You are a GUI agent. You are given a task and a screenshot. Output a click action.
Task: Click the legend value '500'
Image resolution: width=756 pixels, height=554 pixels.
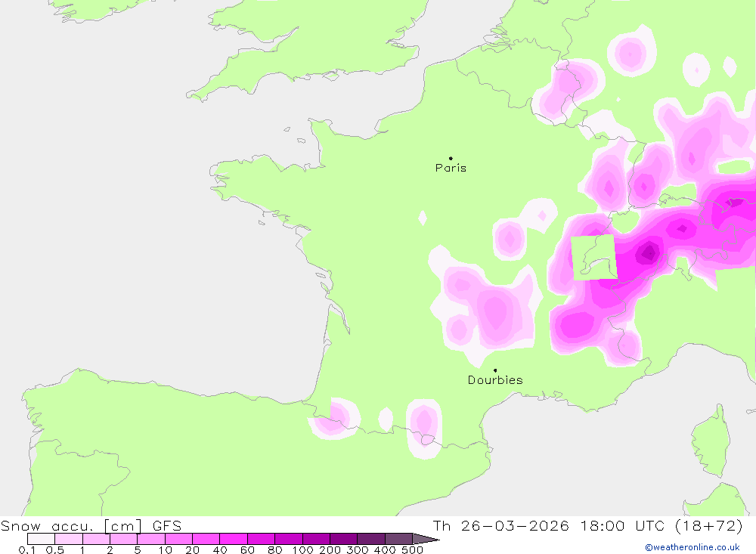(413, 550)
